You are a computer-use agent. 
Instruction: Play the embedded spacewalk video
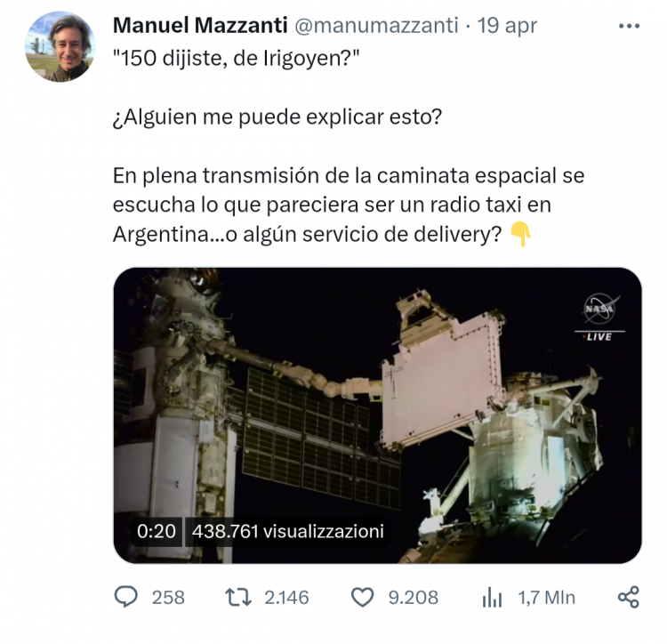[377, 415]
